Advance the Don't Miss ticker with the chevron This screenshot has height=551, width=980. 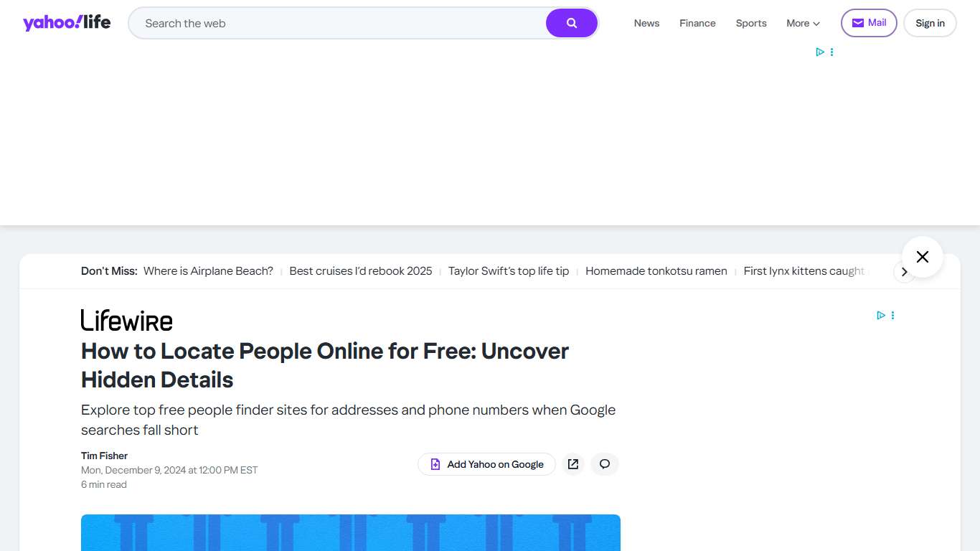[x=905, y=272]
